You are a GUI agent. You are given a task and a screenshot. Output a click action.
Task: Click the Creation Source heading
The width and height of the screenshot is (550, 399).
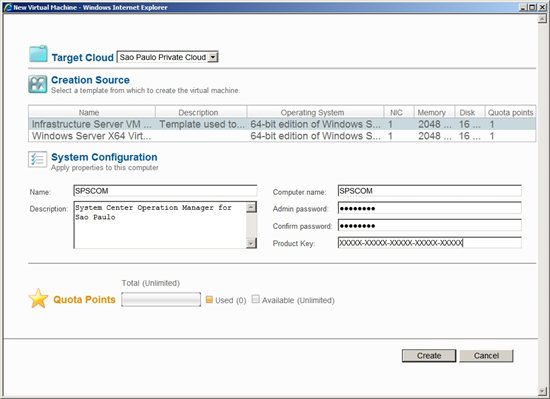(90, 80)
